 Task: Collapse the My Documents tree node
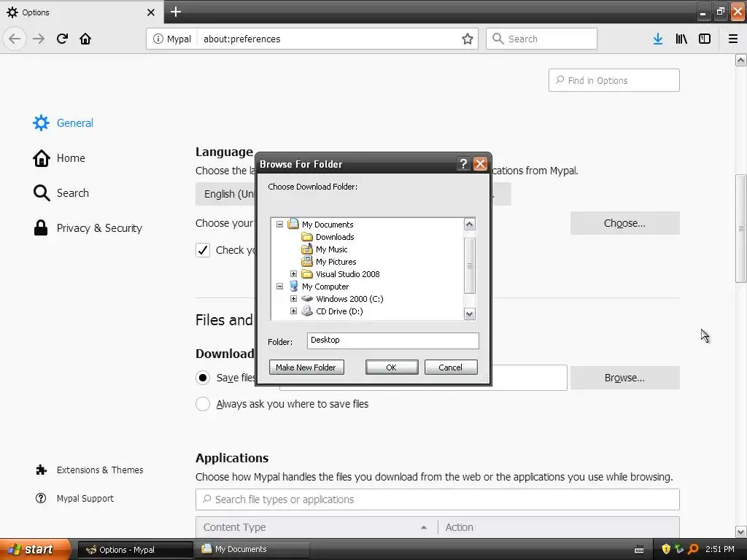coord(279,224)
